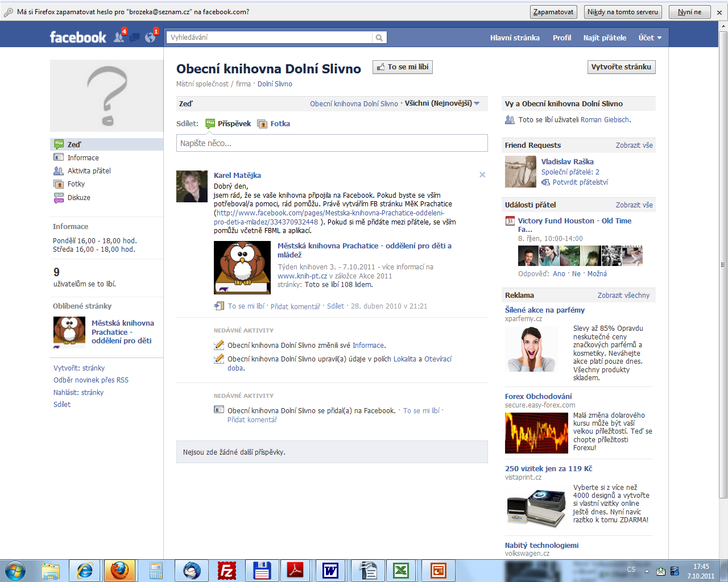Select Fotka share option

point(274,123)
